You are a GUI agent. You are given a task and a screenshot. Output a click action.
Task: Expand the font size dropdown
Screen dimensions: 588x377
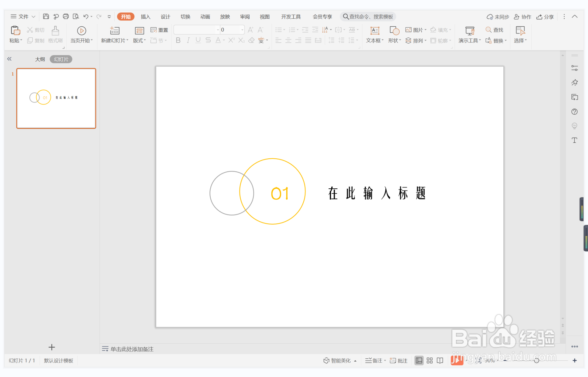(242, 30)
